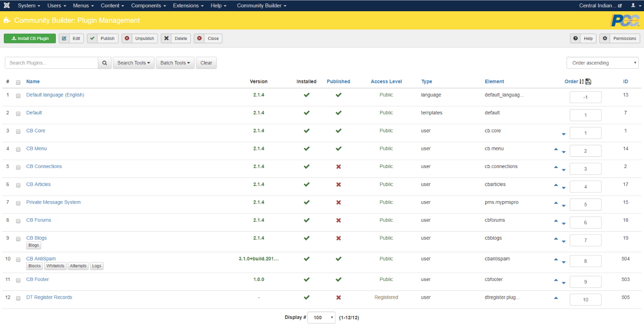Click the Delete toolbar button

tap(176, 38)
